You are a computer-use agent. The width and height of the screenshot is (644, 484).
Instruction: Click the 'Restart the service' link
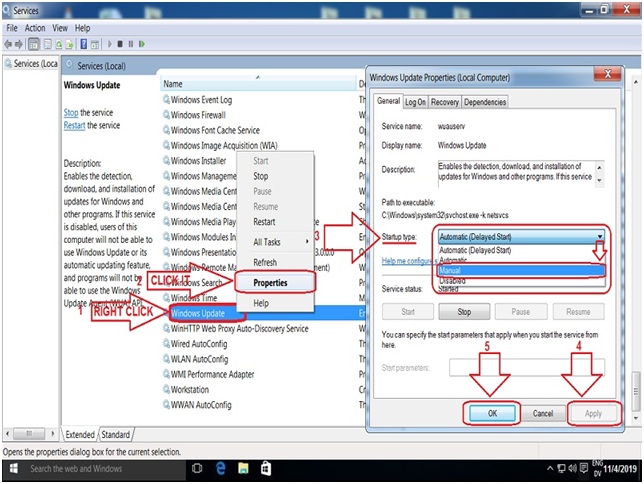pyautogui.click(x=74, y=125)
